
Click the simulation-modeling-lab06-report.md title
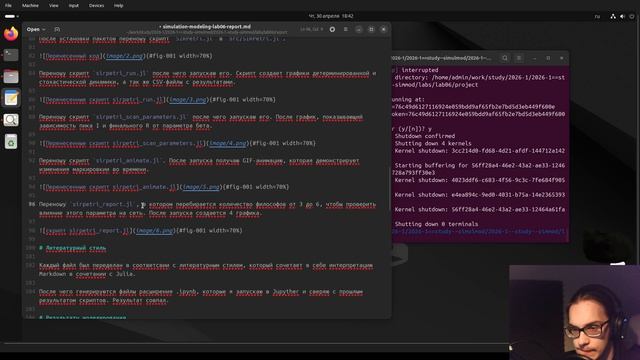pyautogui.click(x=207, y=27)
